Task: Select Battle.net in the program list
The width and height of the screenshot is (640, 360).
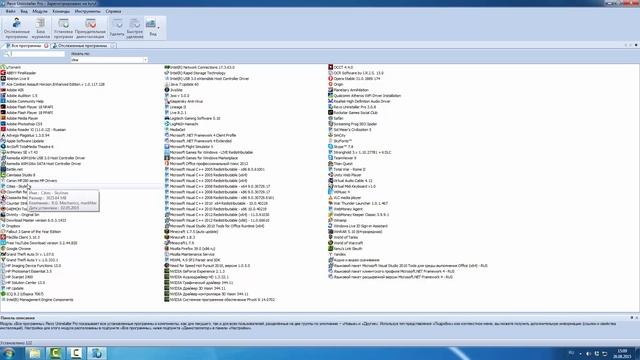Action: pyautogui.click(x=11, y=169)
